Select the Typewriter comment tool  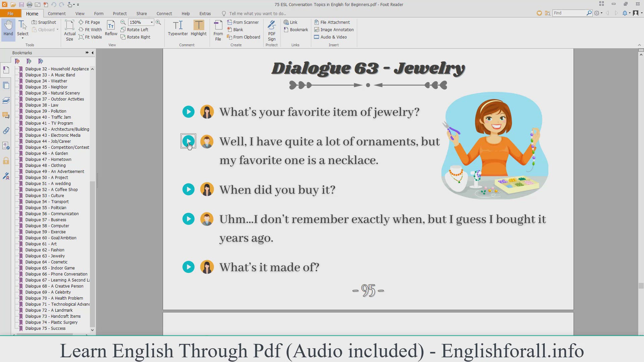pyautogui.click(x=178, y=28)
